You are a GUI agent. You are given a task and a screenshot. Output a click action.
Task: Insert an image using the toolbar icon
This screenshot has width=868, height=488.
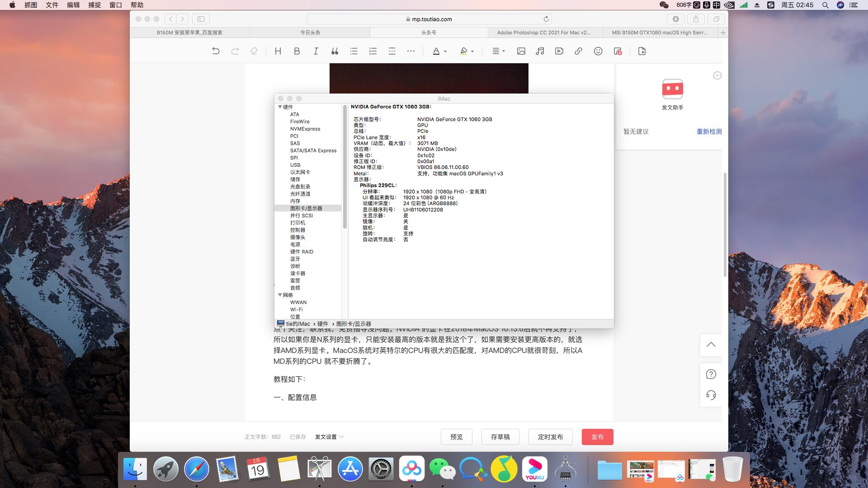point(521,51)
